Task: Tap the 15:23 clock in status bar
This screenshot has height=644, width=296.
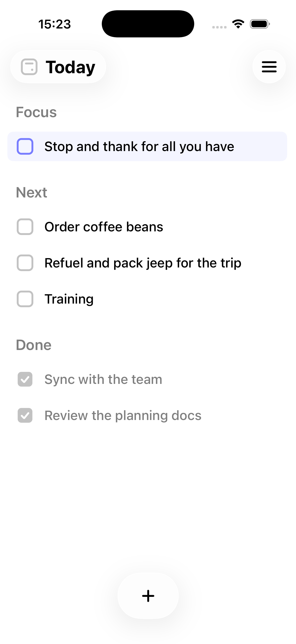Action: coord(54,24)
